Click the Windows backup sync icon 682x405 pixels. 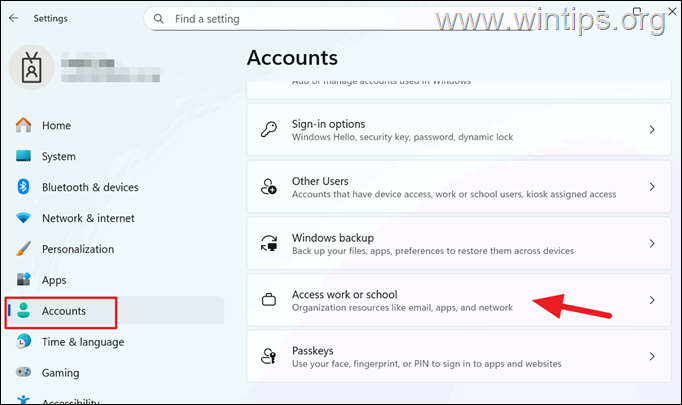coord(269,243)
